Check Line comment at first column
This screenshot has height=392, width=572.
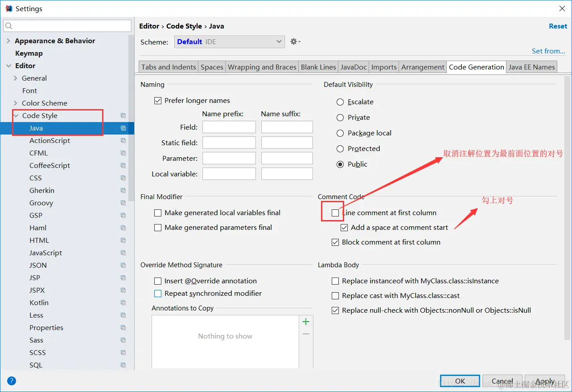click(335, 213)
